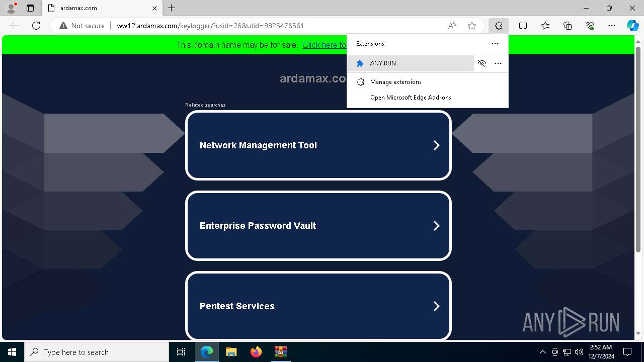The height and width of the screenshot is (362, 644).
Task: Click the scrollbar down arrow
Action: pyautogui.click(x=638, y=333)
